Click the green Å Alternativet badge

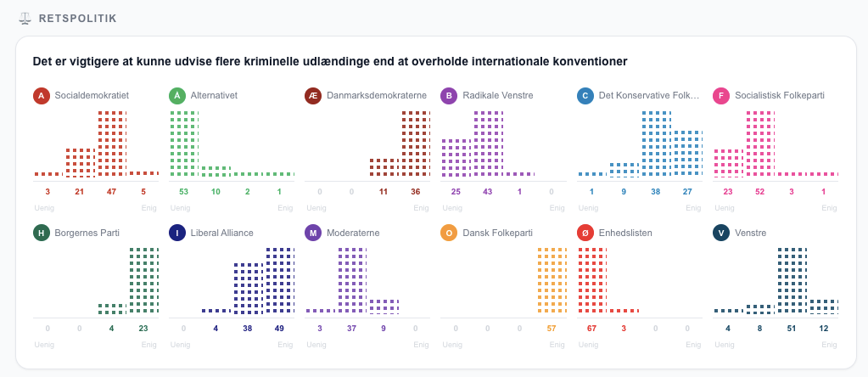pyautogui.click(x=177, y=96)
